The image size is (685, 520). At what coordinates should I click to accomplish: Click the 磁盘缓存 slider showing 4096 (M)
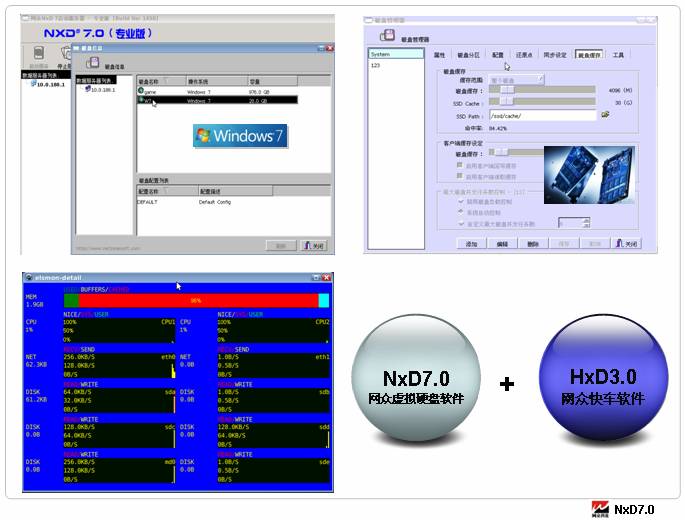coord(542,90)
